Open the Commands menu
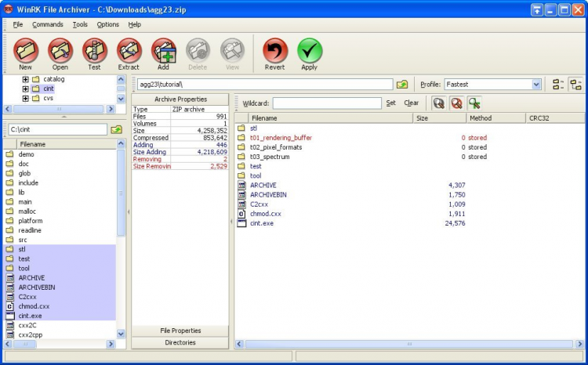 click(x=48, y=24)
